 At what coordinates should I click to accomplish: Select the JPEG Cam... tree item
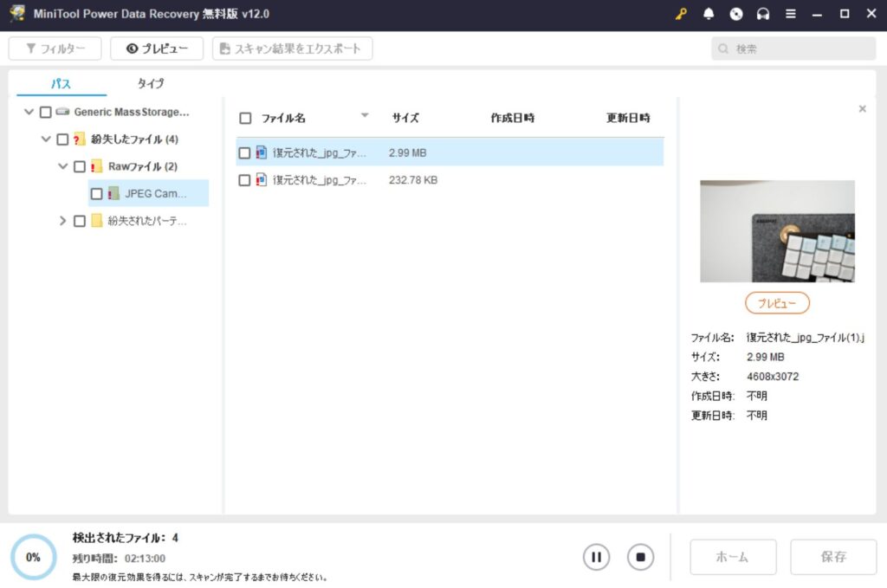pos(149,193)
